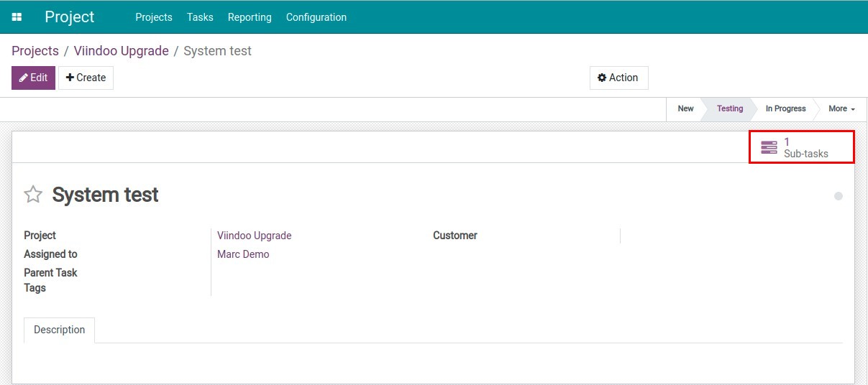Toggle the priority star beside System test
This screenshot has width=868, height=385.
33,195
